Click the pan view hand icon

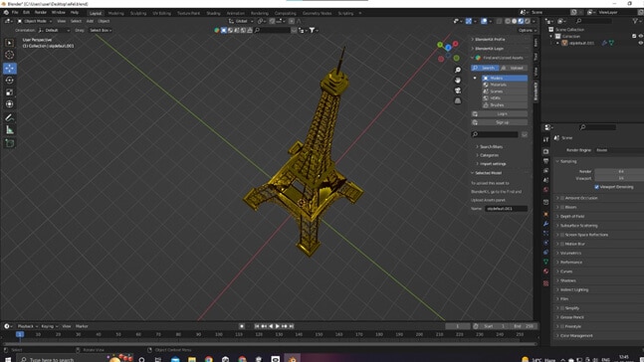pyautogui.click(x=458, y=81)
